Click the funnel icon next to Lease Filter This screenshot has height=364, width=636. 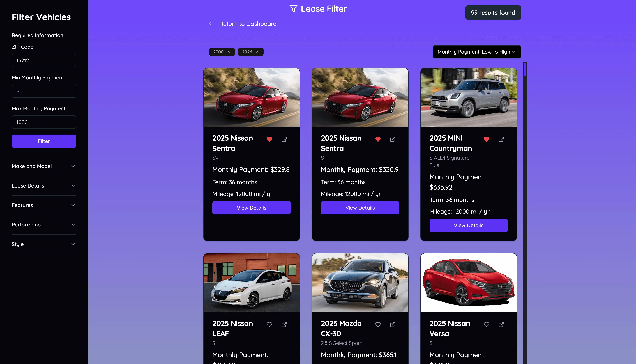[x=294, y=8]
